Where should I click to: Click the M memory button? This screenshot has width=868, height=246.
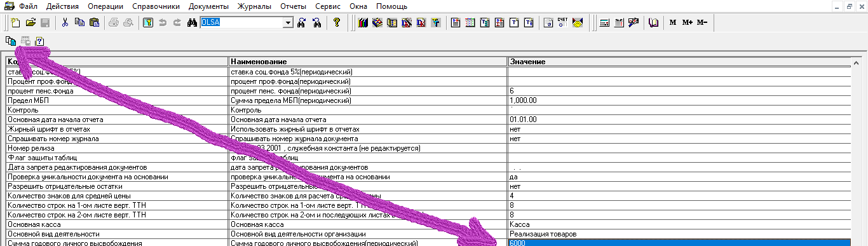(673, 23)
